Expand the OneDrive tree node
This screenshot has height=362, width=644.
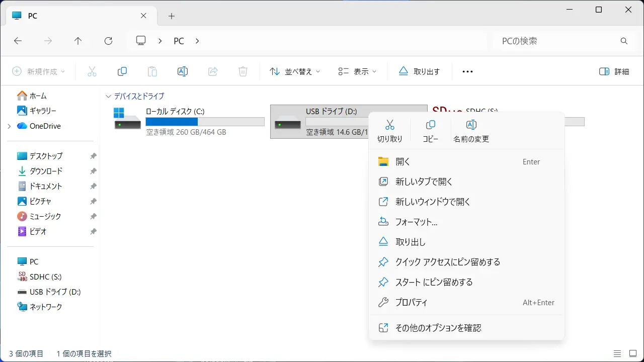click(x=9, y=126)
